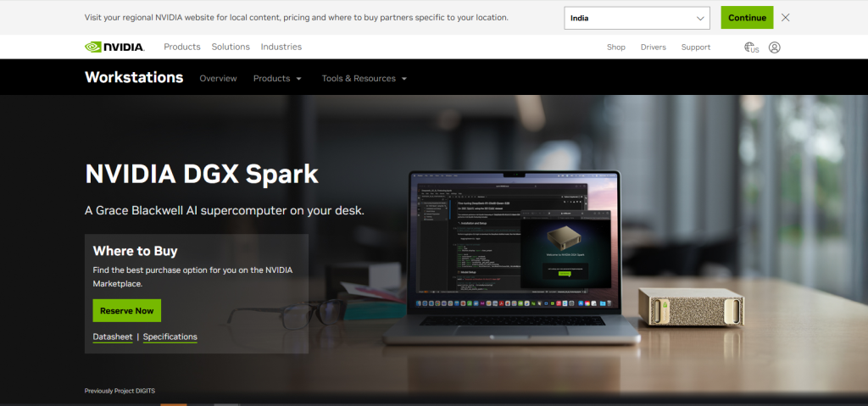Open the top Products menu

tap(182, 47)
